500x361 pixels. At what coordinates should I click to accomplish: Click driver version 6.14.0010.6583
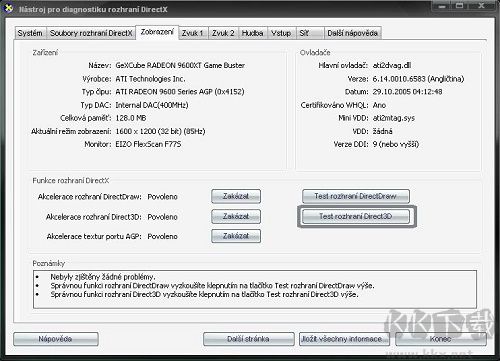[x=399, y=79]
